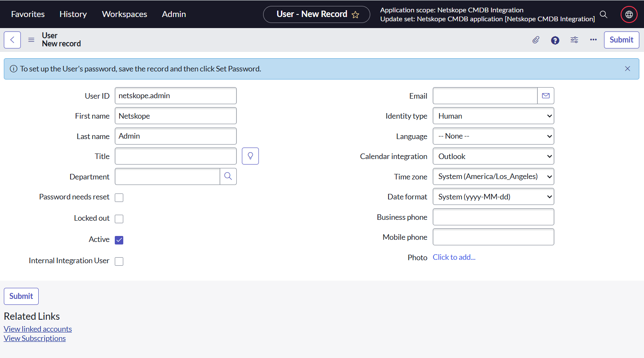The image size is (644, 358).
Task: Open help with the question mark icon
Action: tap(555, 40)
